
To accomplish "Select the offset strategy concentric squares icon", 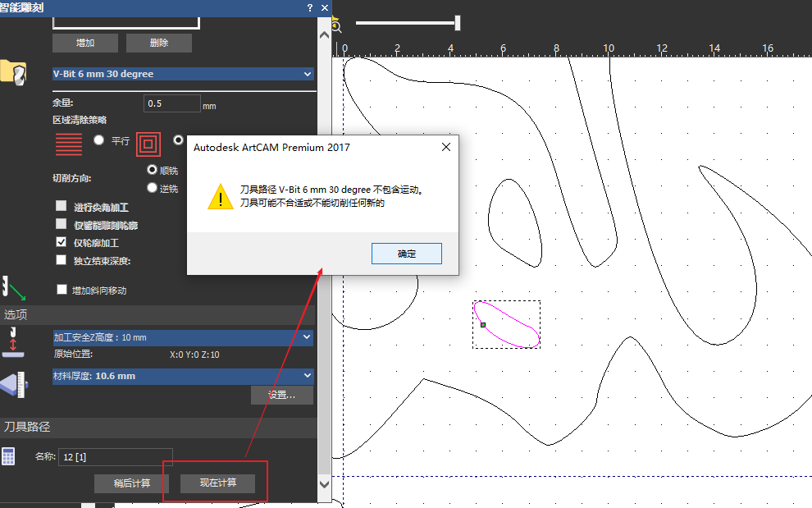I will pyautogui.click(x=148, y=144).
